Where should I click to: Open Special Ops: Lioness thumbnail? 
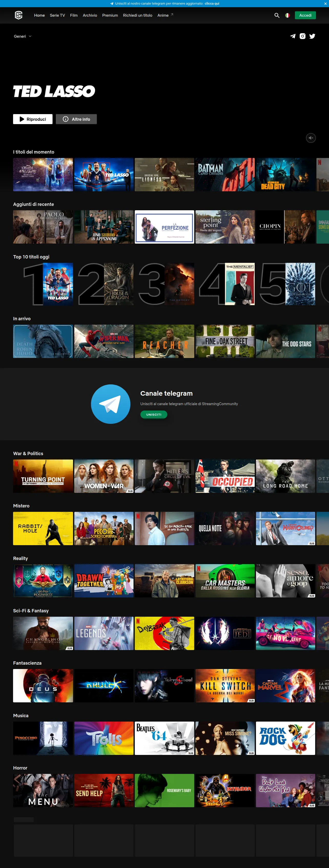pyautogui.click(x=164, y=175)
